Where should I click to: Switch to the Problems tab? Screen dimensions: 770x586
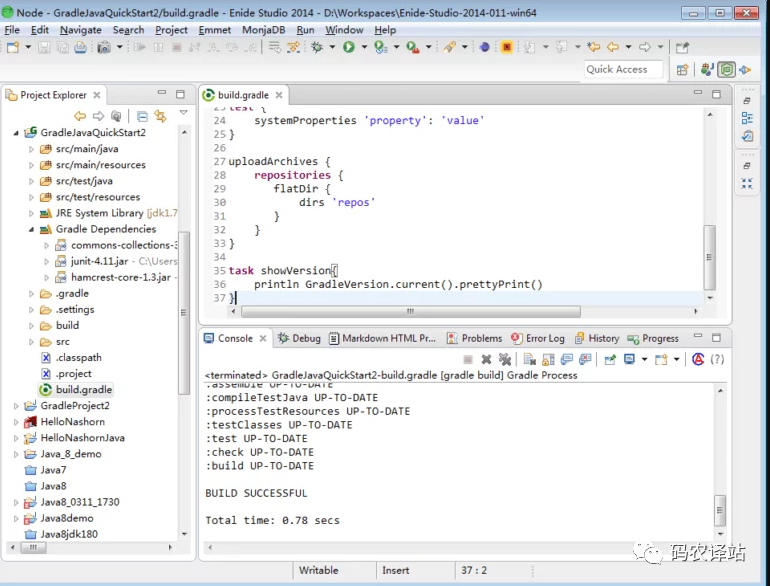(x=481, y=338)
